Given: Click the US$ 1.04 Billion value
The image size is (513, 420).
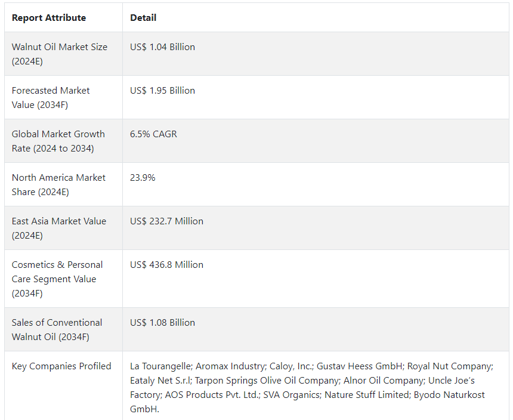Looking at the screenshot, I should (x=162, y=47).
